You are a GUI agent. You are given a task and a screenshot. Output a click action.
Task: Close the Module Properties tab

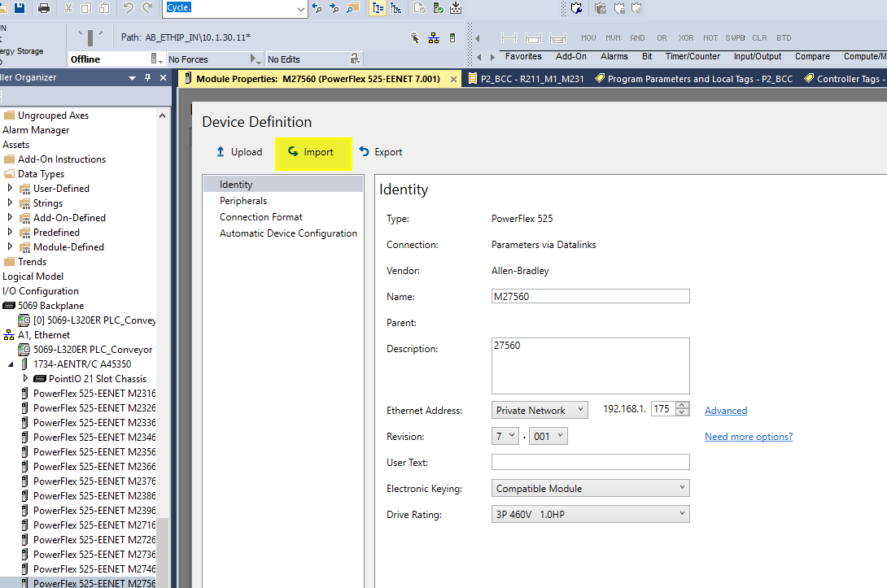453,79
